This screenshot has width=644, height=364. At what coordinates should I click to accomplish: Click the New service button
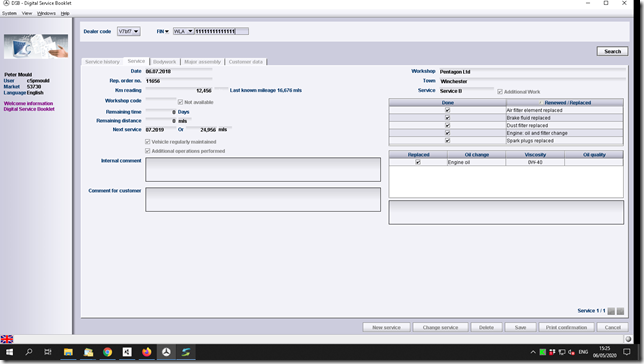click(x=386, y=327)
